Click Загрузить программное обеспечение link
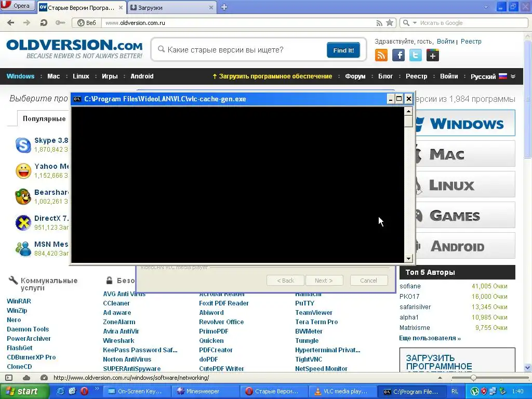 click(272, 76)
